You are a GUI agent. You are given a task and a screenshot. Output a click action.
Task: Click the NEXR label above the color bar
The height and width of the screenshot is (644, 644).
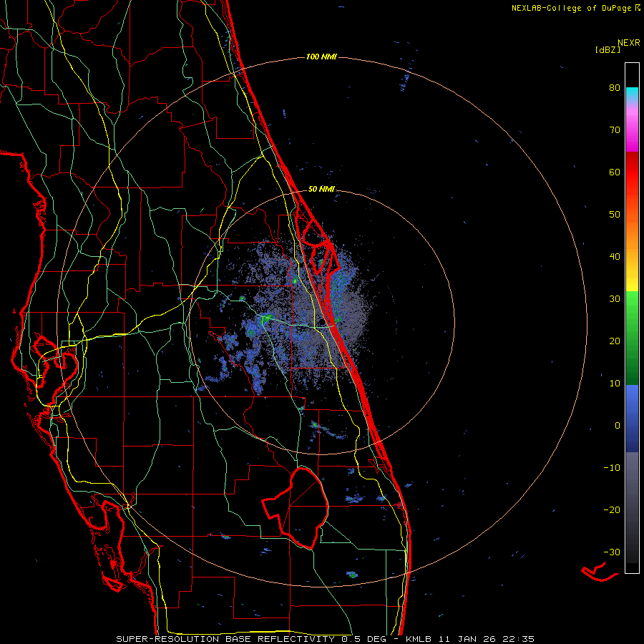(x=628, y=43)
